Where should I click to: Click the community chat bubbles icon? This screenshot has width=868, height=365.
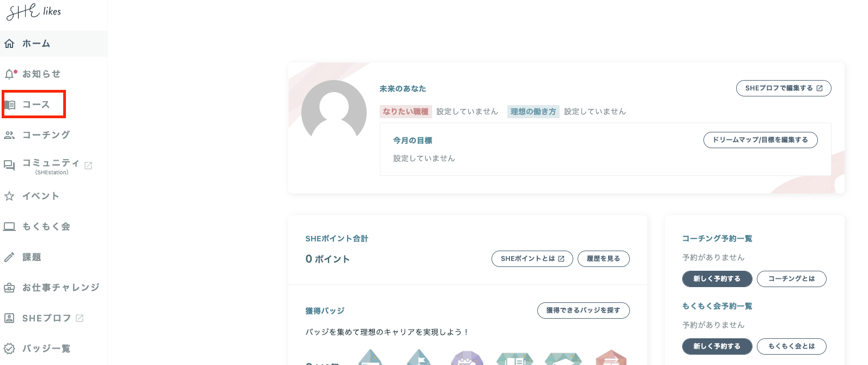(x=9, y=165)
